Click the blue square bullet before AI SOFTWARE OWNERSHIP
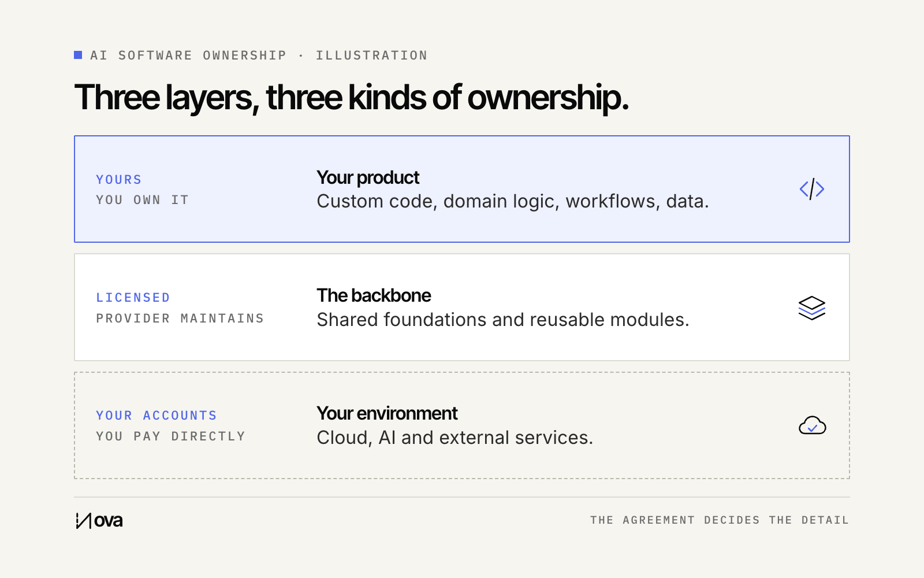The height and width of the screenshot is (578, 924). tap(78, 55)
